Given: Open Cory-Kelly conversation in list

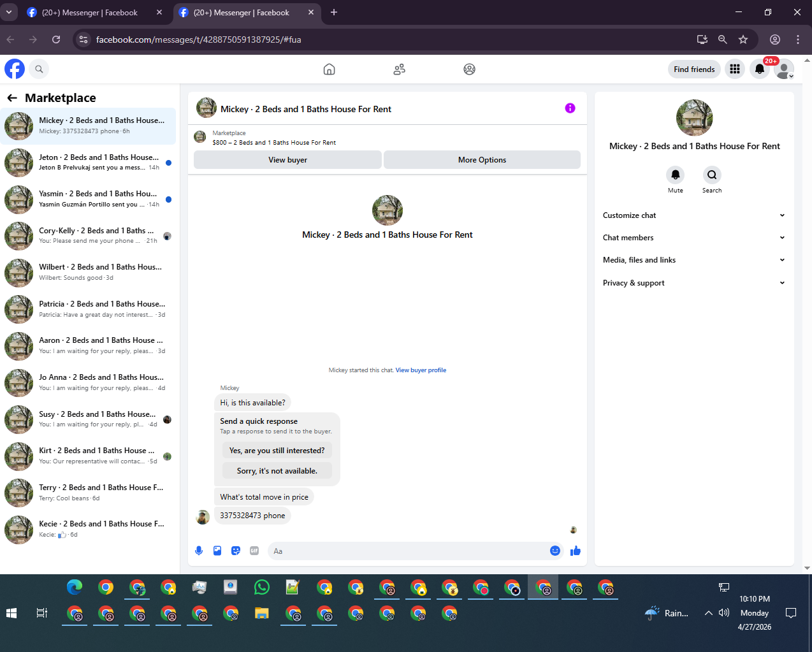Looking at the screenshot, I should click(x=89, y=236).
